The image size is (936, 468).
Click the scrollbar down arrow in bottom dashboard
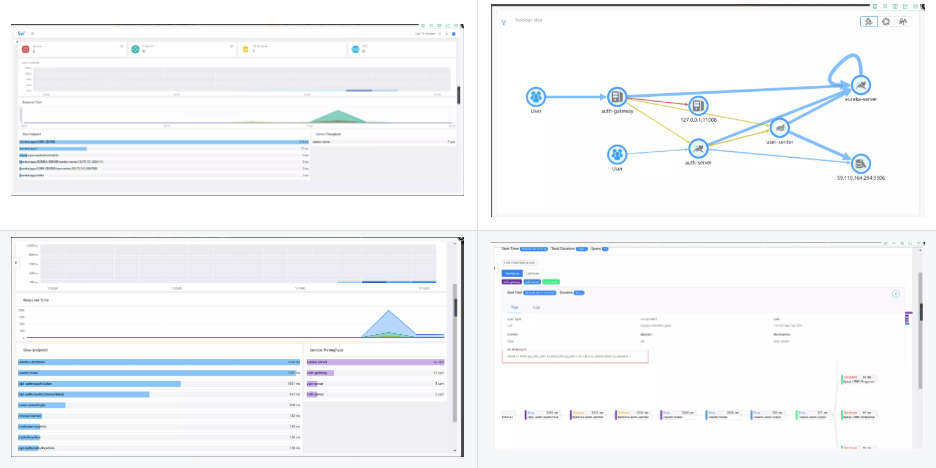click(455, 451)
